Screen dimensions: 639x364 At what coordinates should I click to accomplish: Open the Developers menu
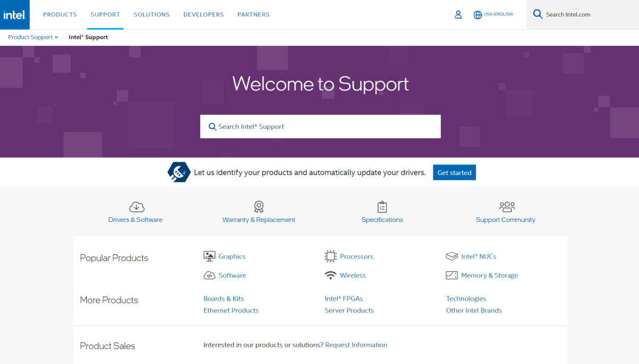coord(203,15)
